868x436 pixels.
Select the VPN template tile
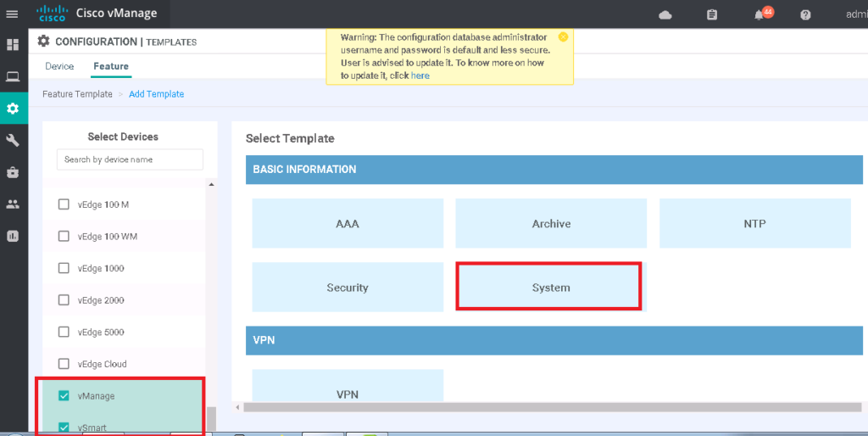[x=348, y=386]
